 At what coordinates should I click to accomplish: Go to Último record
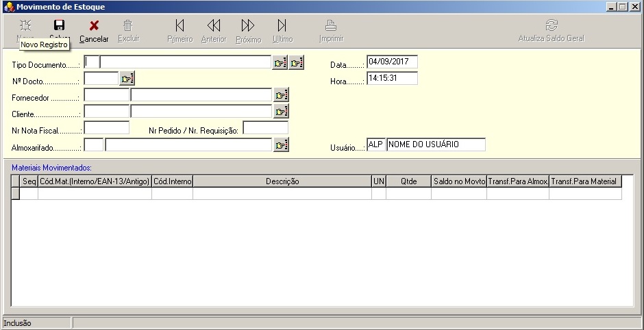282,26
